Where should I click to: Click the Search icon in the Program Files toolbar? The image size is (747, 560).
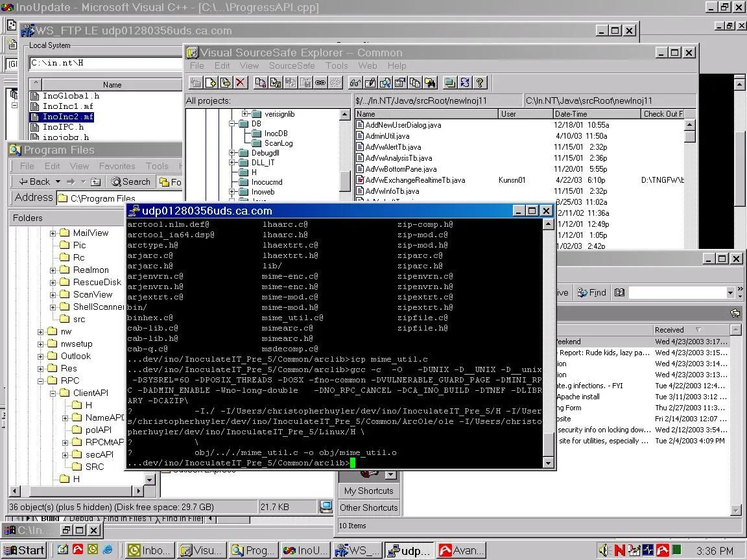pyautogui.click(x=130, y=182)
